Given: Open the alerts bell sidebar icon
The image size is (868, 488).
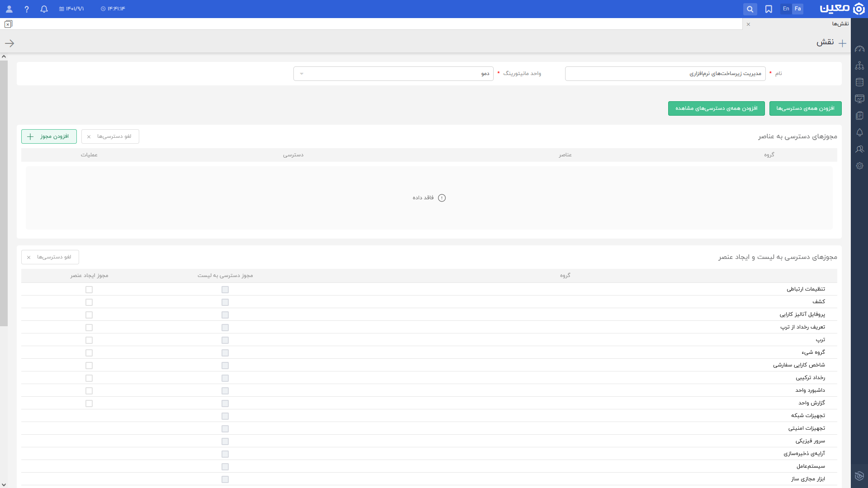Looking at the screenshot, I should (x=859, y=132).
